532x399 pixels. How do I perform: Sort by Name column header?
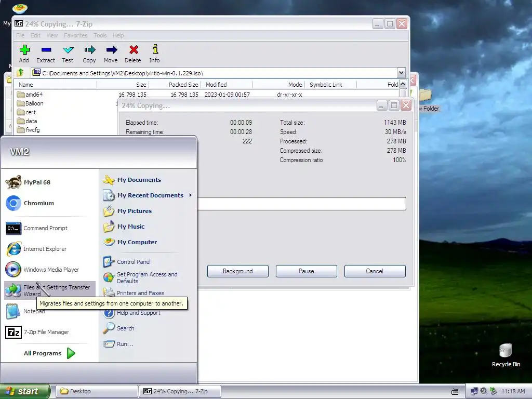56,85
